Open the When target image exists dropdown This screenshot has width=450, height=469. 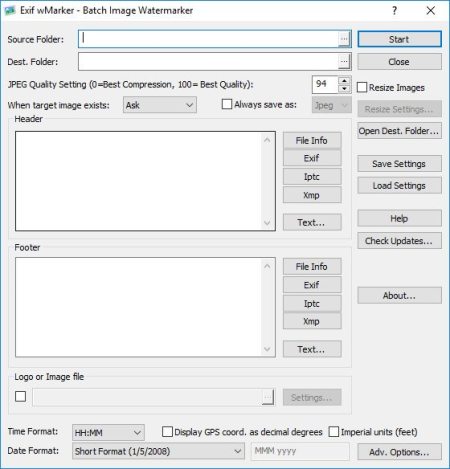[x=160, y=105]
